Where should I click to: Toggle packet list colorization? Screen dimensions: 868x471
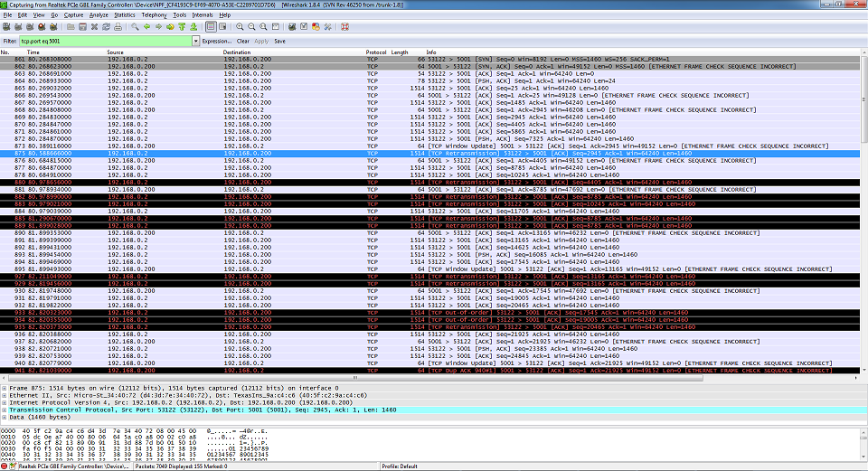tap(211, 26)
